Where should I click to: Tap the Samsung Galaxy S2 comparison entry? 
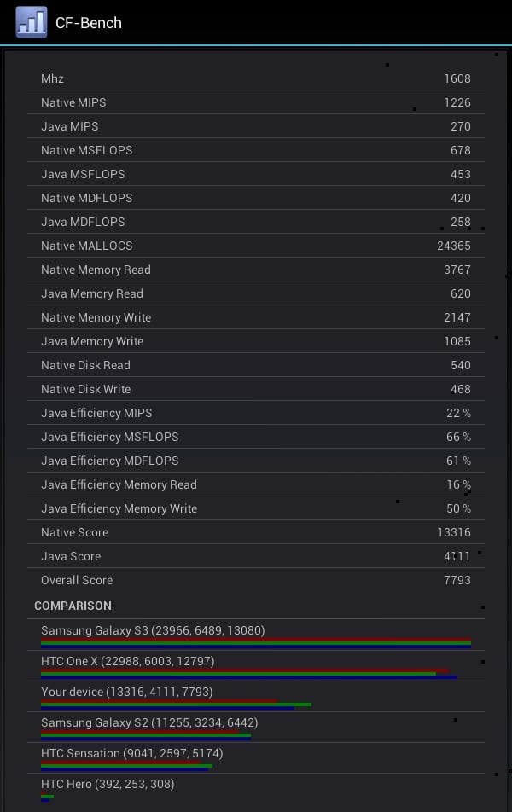[x=256, y=727]
